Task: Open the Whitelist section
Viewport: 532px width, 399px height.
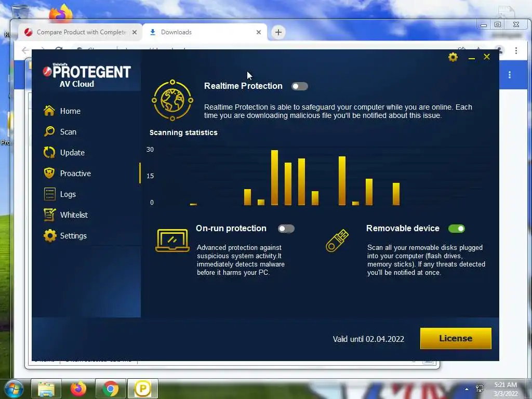Action: [74, 215]
